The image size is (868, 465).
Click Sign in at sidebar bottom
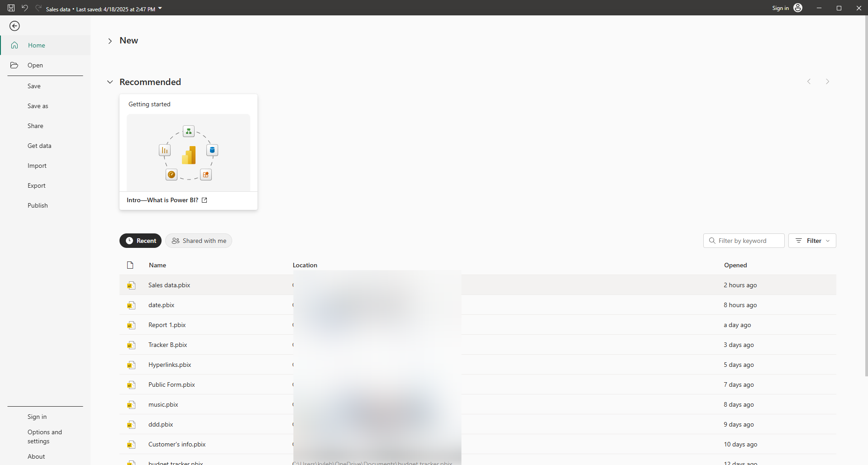coord(37,417)
